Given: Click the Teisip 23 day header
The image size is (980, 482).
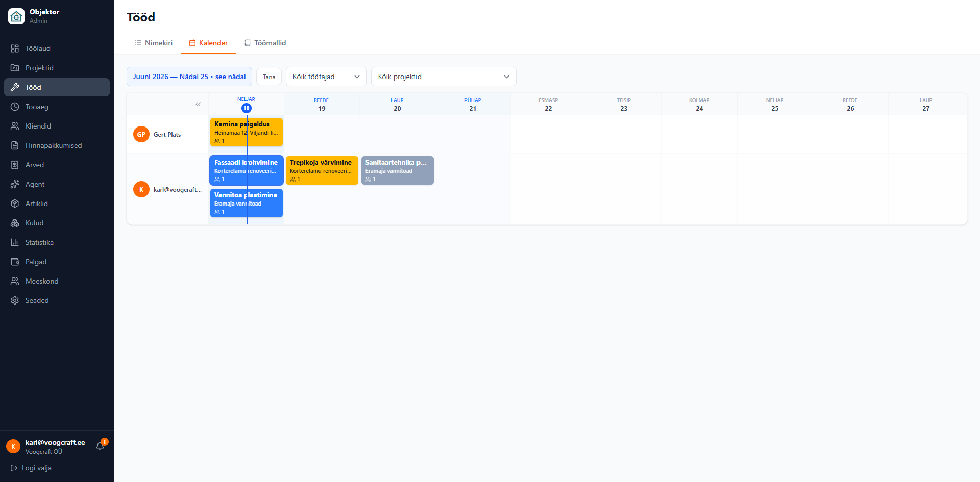Looking at the screenshot, I should coord(624,104).
